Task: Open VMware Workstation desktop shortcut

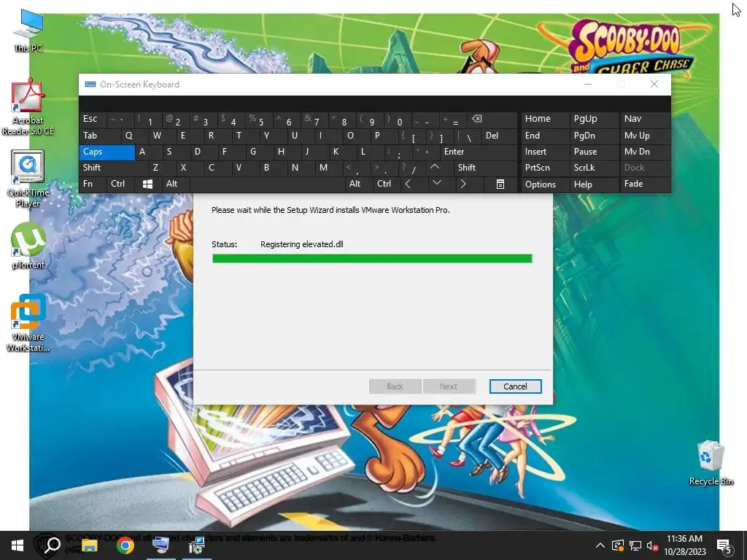Action: (x=28, y=323)
